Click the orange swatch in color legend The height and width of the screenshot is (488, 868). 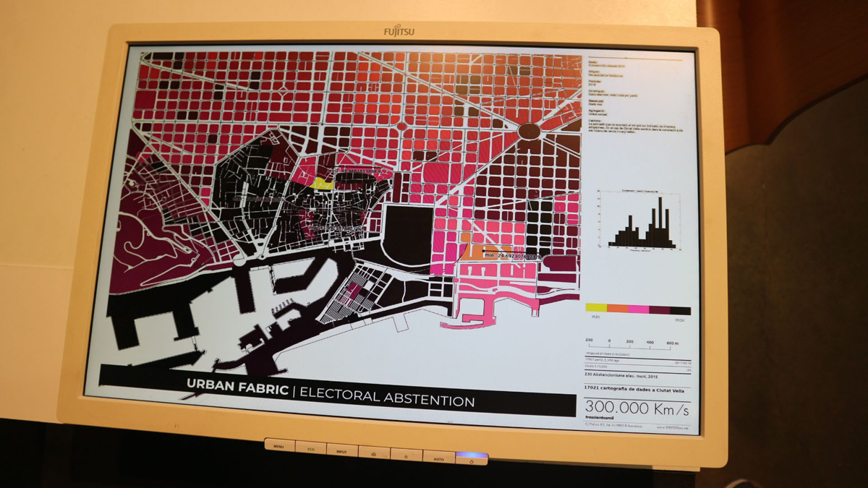coord(617,309)
